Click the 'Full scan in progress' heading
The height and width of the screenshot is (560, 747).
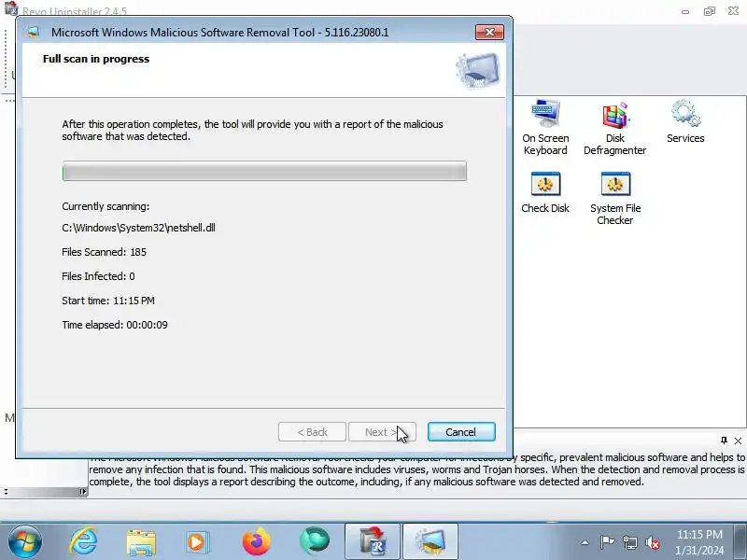[x=96, y=59]
